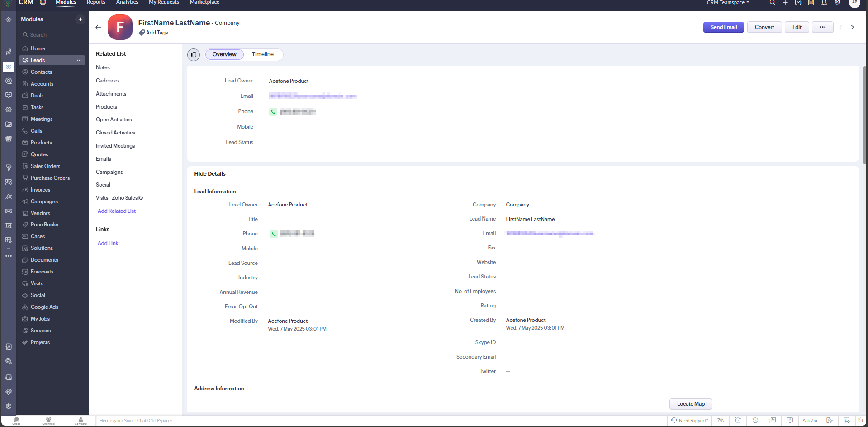Switch to the Timeline tab
The height and width of the screenshot is (427, 868).
[263, 54]
